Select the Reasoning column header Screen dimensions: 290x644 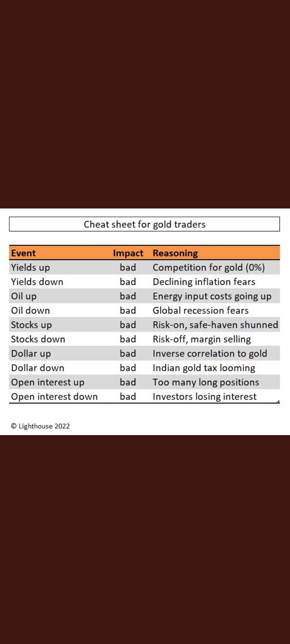[x=175, y=253]
